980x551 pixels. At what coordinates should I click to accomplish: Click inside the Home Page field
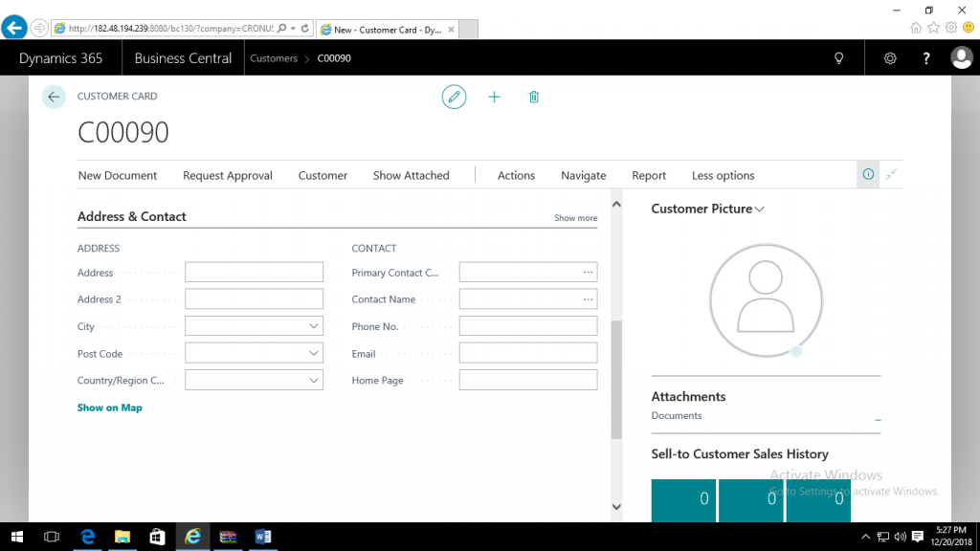coord(528,380)
